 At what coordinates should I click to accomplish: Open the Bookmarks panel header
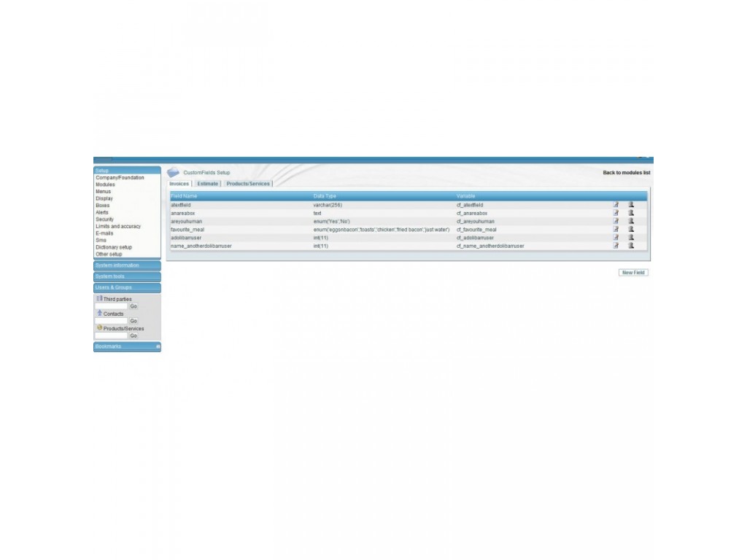coord(127,346)
